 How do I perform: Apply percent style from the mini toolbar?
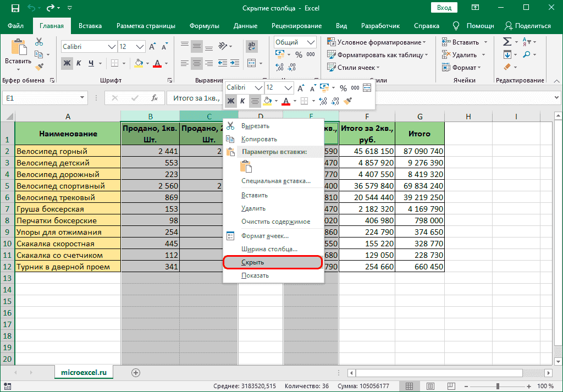[x=343, y=88]
